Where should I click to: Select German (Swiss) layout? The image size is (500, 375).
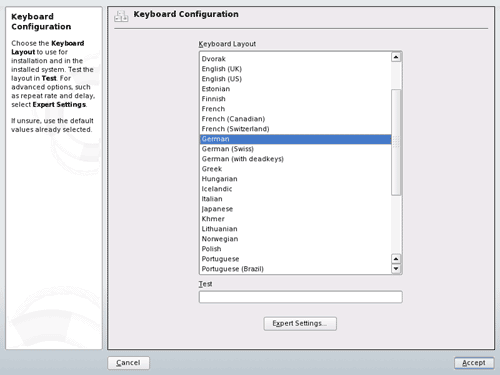295,149
